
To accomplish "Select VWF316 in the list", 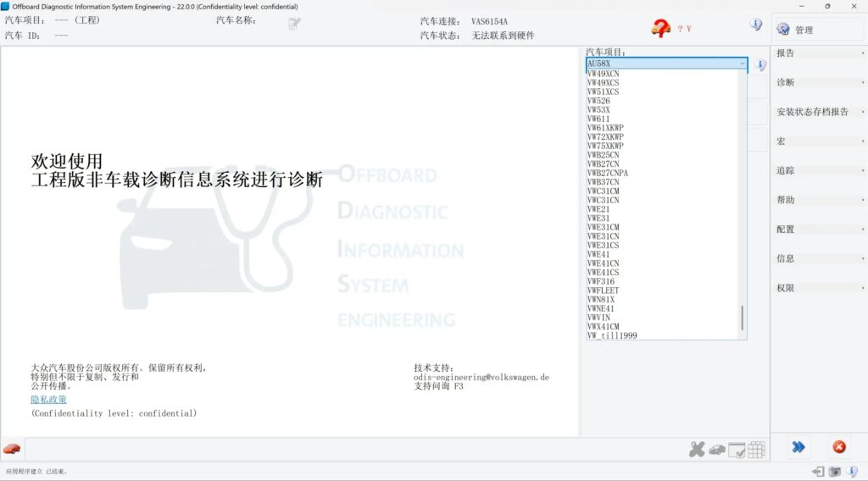I will pos(662,281).
